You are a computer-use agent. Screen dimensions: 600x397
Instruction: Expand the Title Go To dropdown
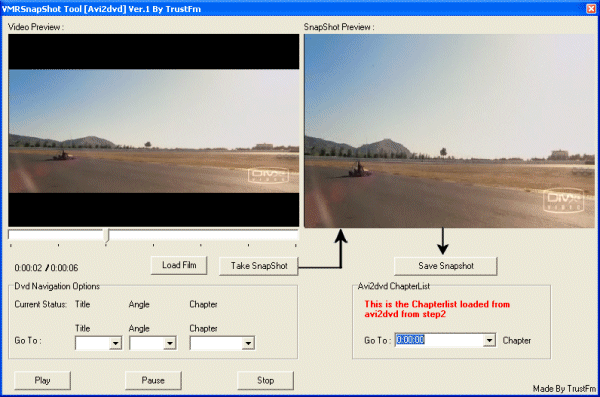click(115, 343)
